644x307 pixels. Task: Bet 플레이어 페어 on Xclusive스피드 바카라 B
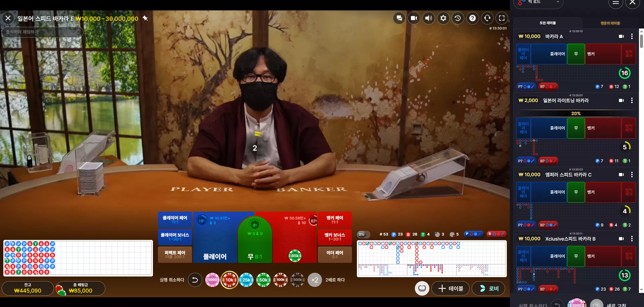(x=524, y=256)
